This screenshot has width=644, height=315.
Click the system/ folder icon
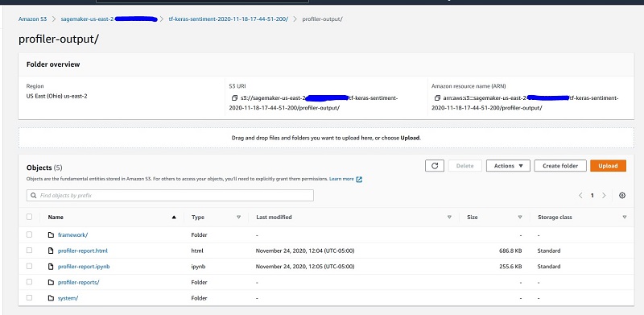click(x=51, y=298)
